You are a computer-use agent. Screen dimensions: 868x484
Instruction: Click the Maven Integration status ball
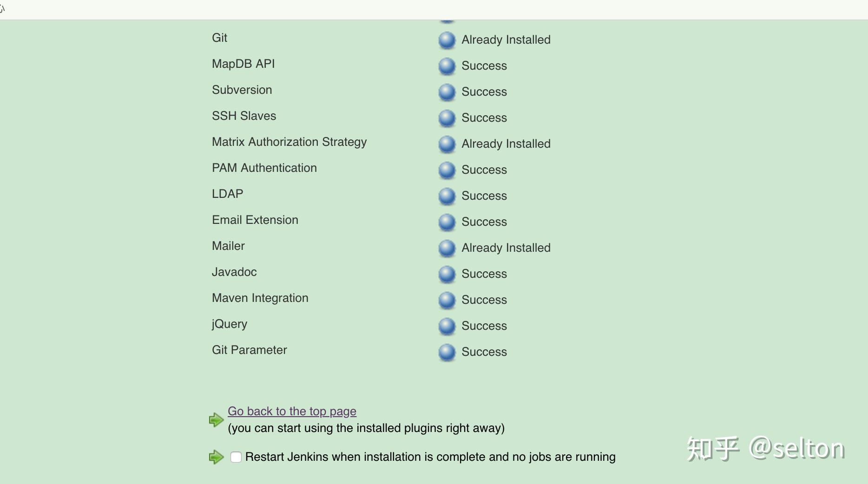447,301
